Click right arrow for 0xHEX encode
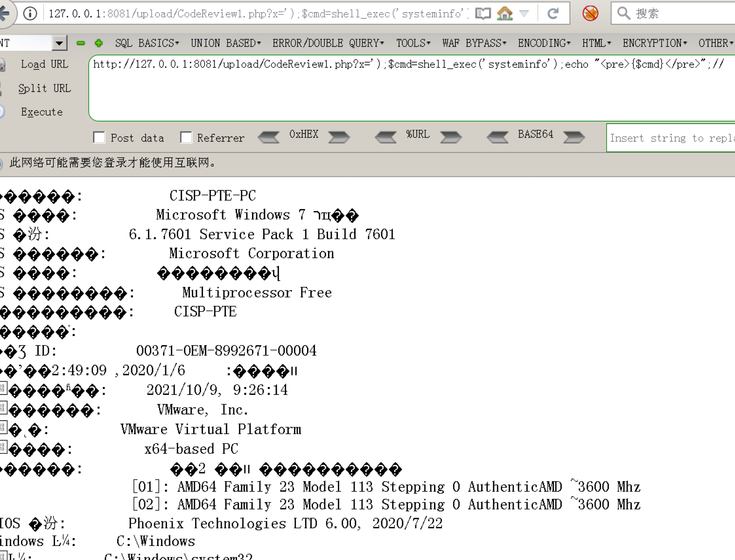735x560 pixels. pos(339,137)
